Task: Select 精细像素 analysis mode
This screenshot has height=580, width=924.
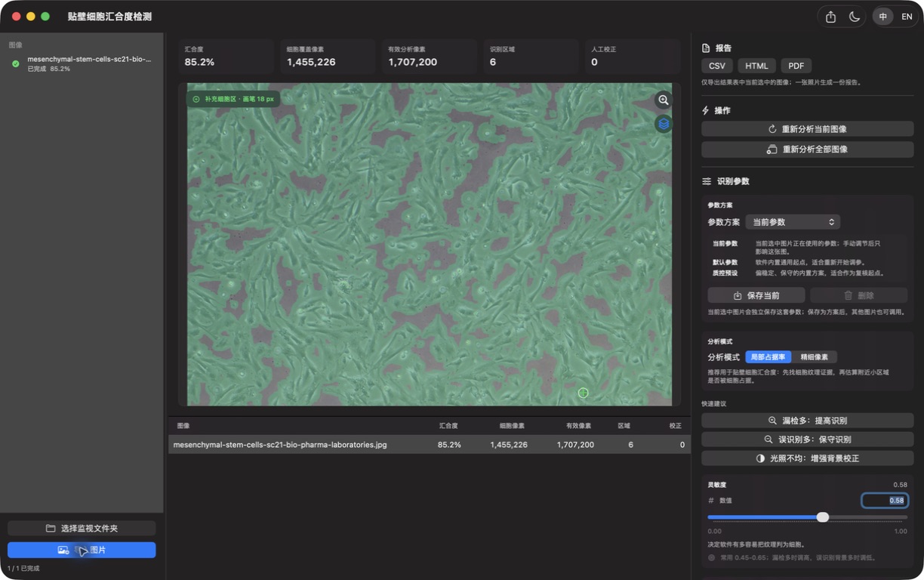Action: [815, 357]
